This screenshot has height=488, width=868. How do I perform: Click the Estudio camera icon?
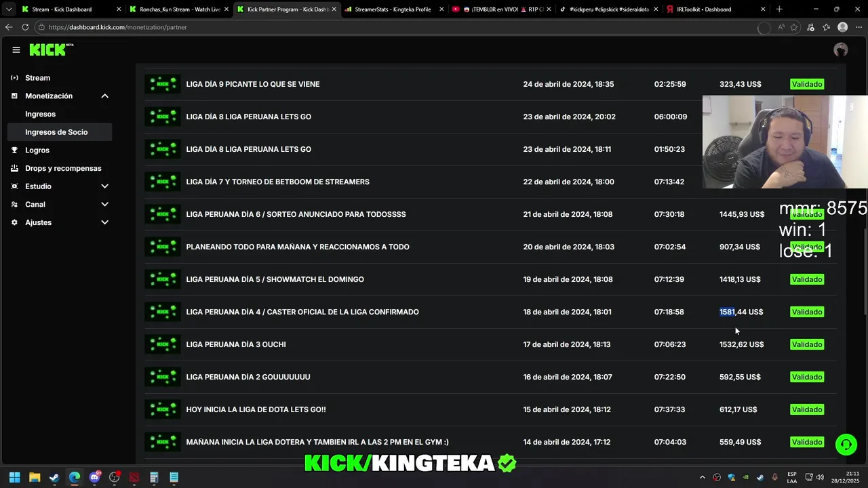coord(14,186)
